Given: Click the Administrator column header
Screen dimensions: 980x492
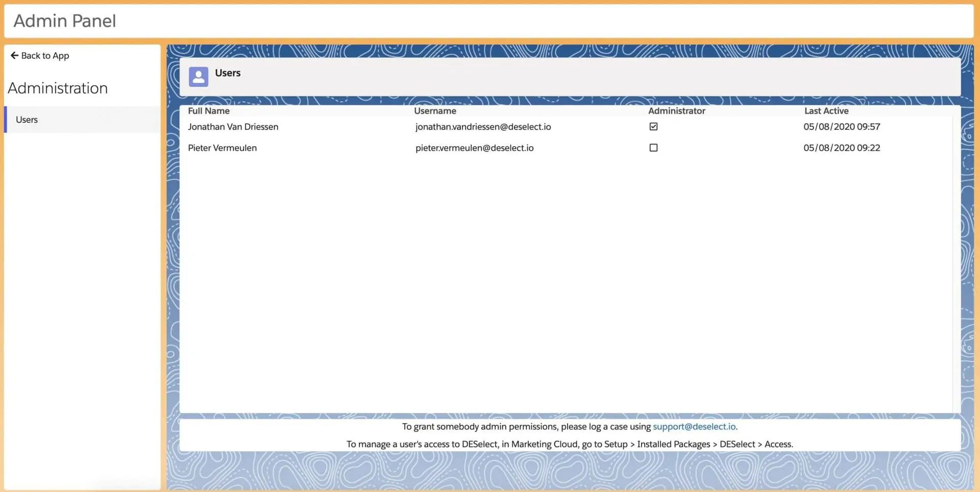Looking at the screenshot, I should pos(676,111).
